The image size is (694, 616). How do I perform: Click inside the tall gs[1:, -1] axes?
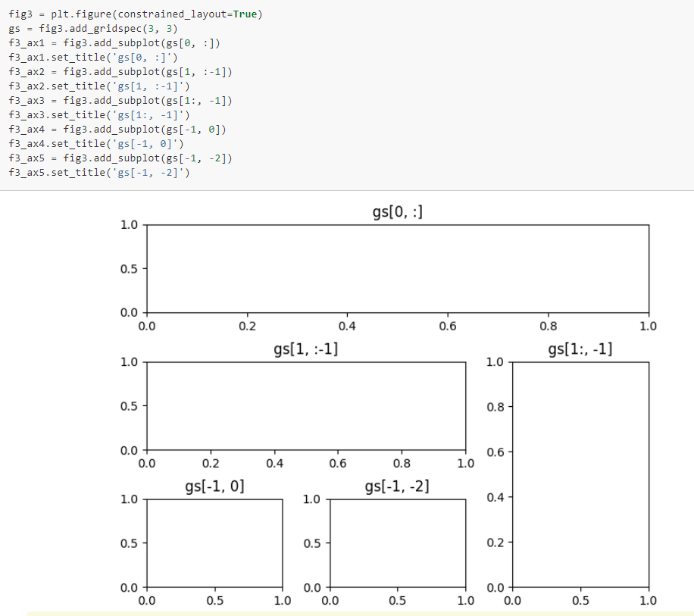[x=580, y=474]
